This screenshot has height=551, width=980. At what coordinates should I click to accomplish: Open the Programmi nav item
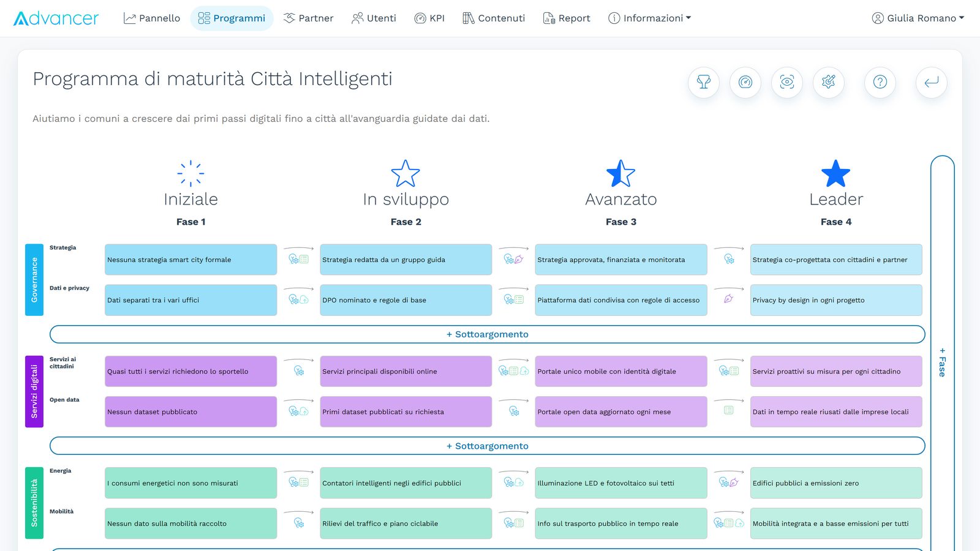click(x=232, y=18)
